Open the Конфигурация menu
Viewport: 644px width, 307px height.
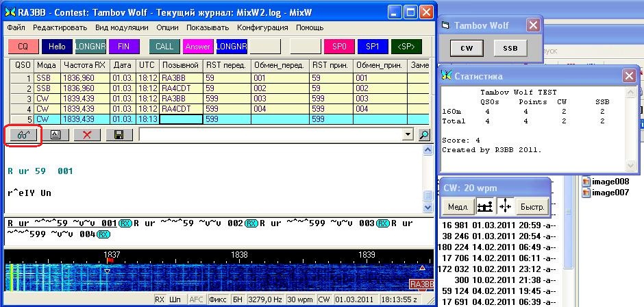tap(262, 27)
